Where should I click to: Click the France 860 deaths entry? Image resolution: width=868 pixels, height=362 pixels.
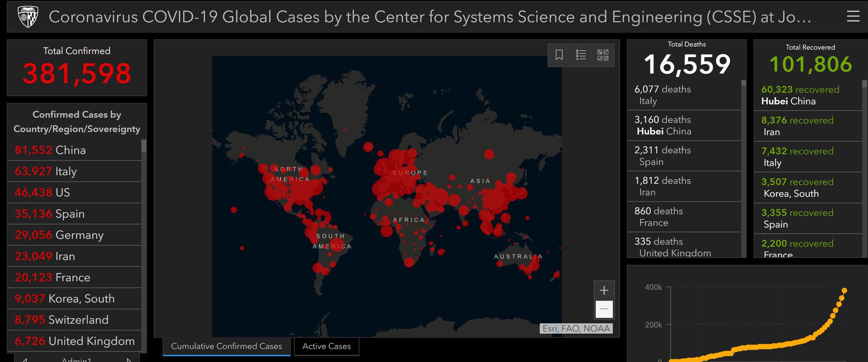click(684, 217)
